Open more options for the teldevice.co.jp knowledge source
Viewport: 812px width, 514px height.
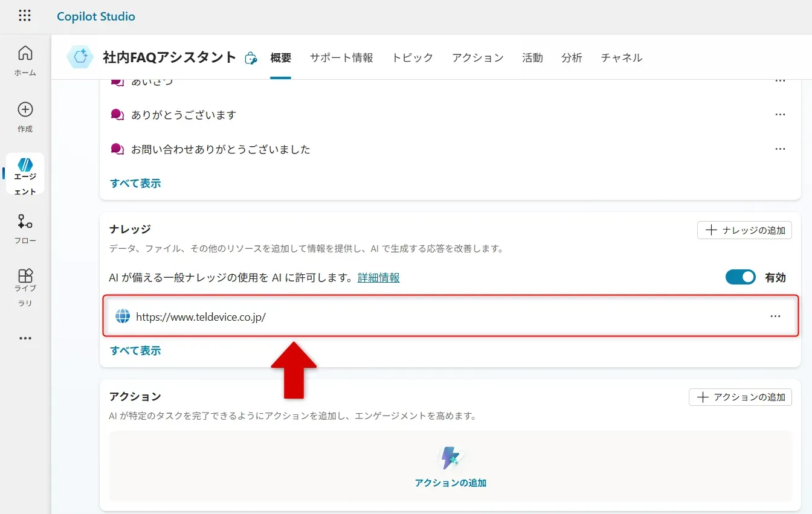(x=775, y=316)
